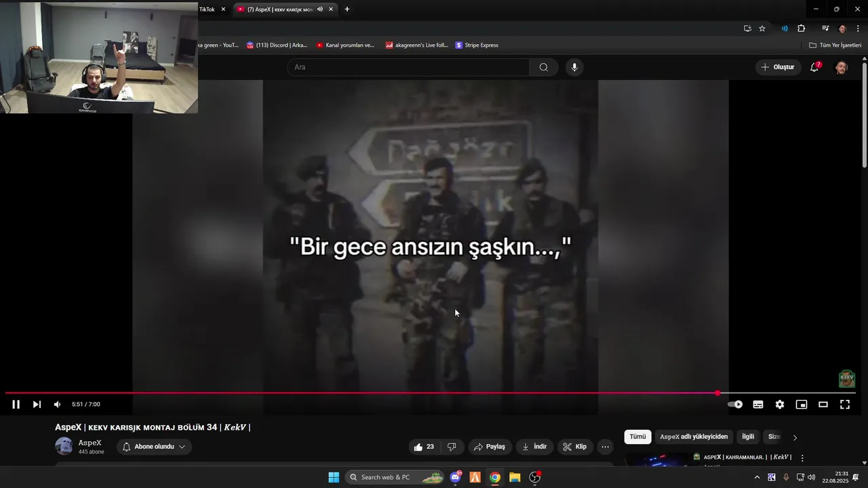
Task: Open options for KAHRAMANLAR recommended video
Action: coord(802,458)
